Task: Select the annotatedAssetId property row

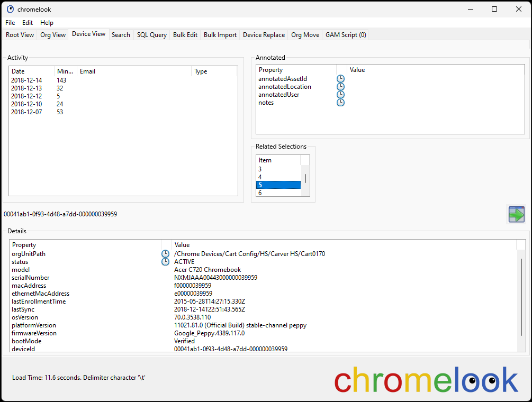Action: pyautogui.click(x=390, y=79)
